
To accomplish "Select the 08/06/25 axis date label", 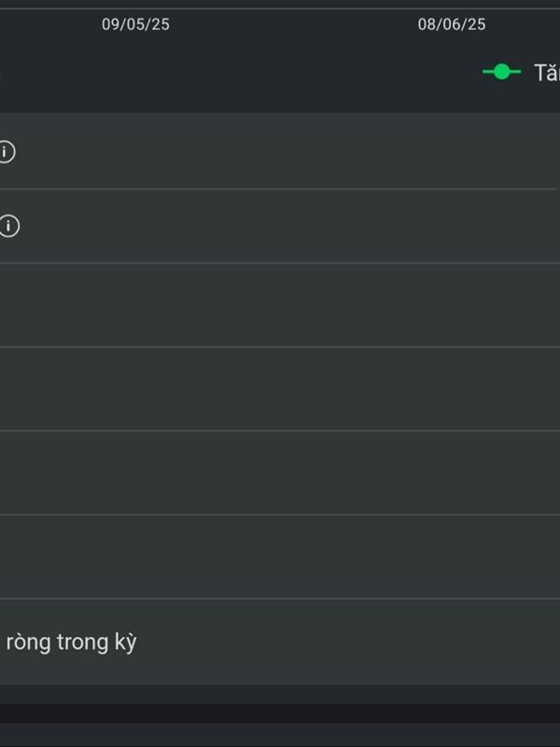I will 452,24.
